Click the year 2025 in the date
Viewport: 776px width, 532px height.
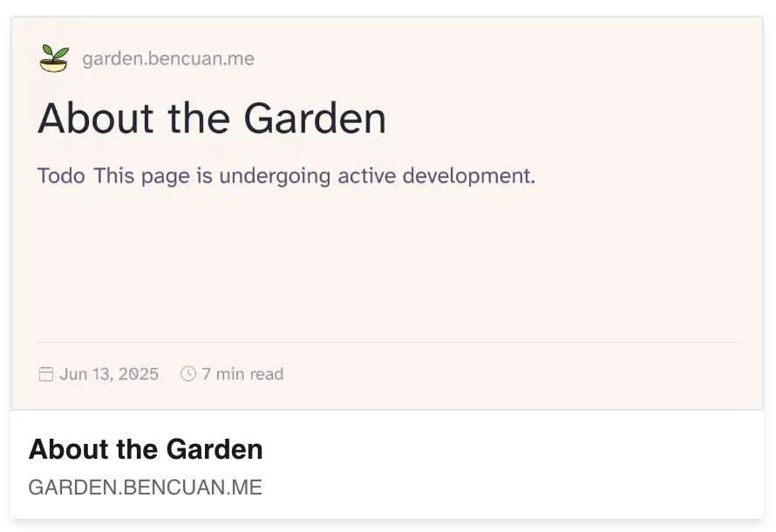click(139, 374)
